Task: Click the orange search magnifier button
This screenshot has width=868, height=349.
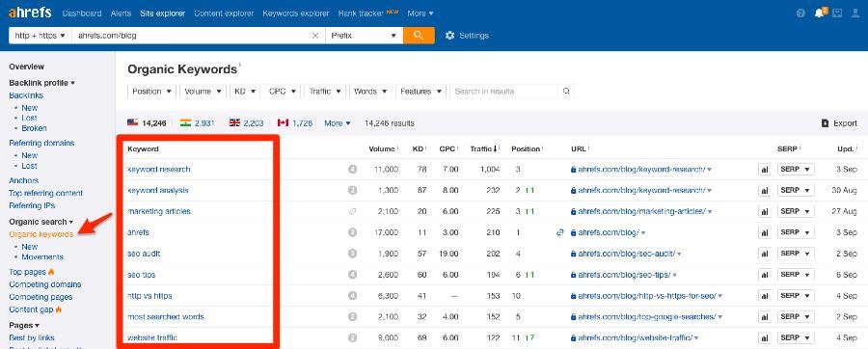Action: 419,36
